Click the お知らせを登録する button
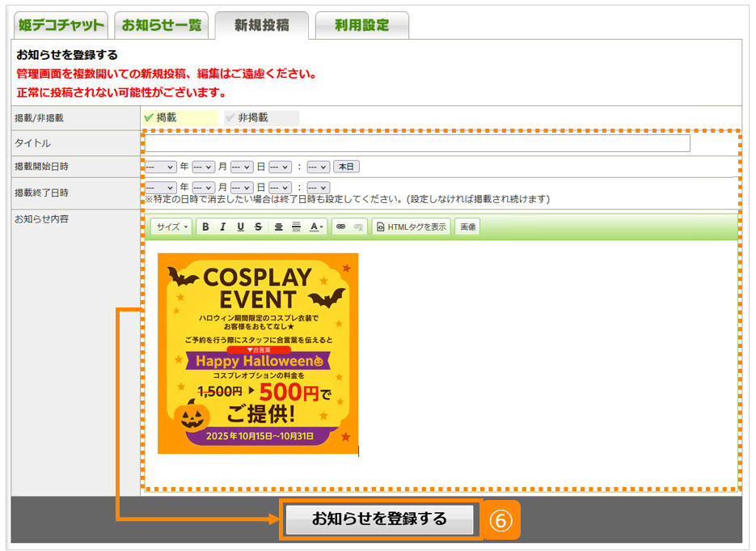Viewport: 756px width, 551px height. tap(379, 519)
